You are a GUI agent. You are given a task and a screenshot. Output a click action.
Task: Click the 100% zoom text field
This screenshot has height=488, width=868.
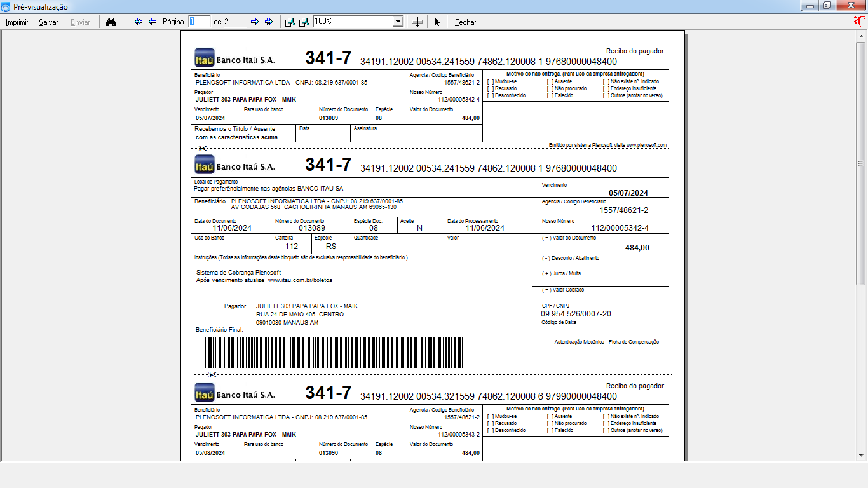tap(353, 22)
